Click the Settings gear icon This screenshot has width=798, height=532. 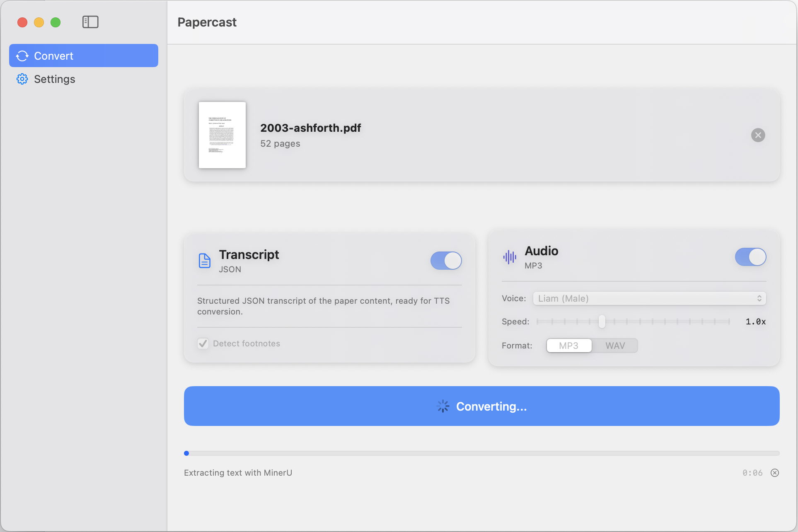[x=22, y=79]
